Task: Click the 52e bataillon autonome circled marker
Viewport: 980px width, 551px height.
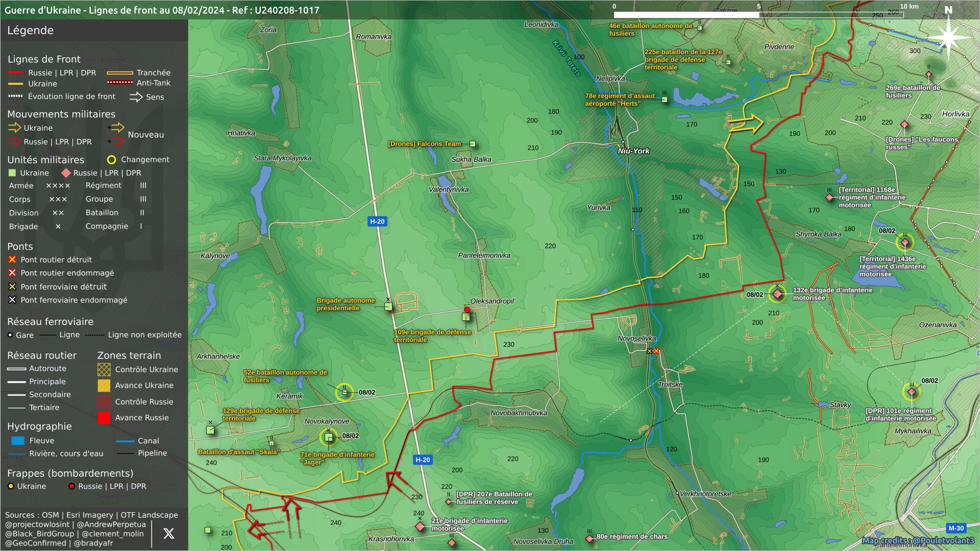Action: 345,392
